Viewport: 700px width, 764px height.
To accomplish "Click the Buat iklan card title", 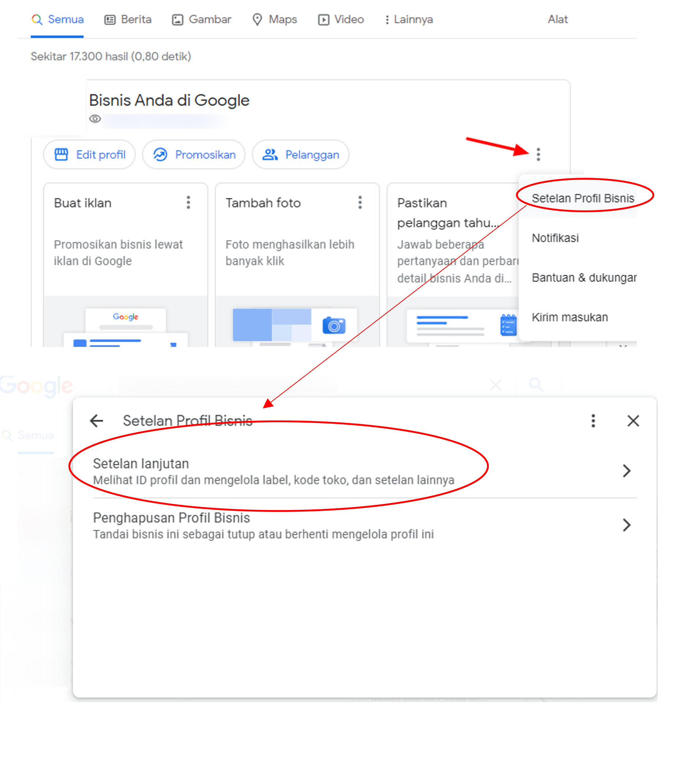I will 83,203.
